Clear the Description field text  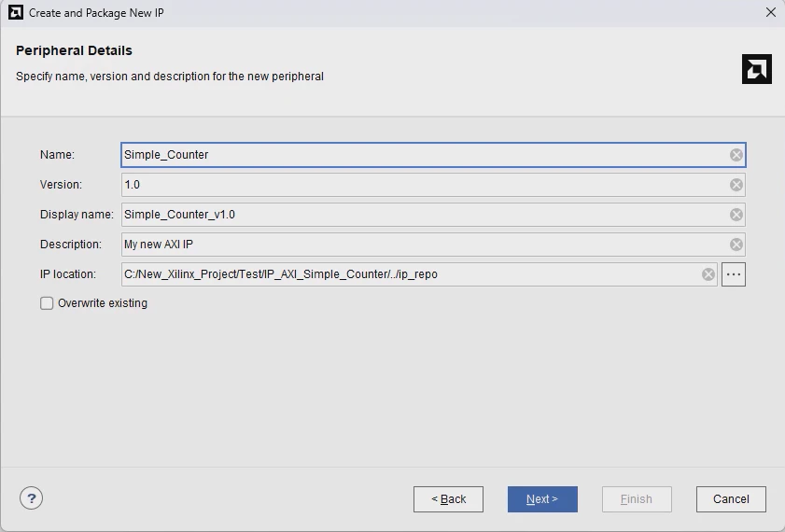tap(736, 245)
